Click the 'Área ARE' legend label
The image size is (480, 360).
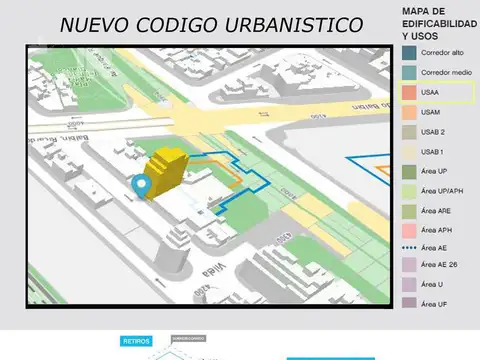click(436, 211)
